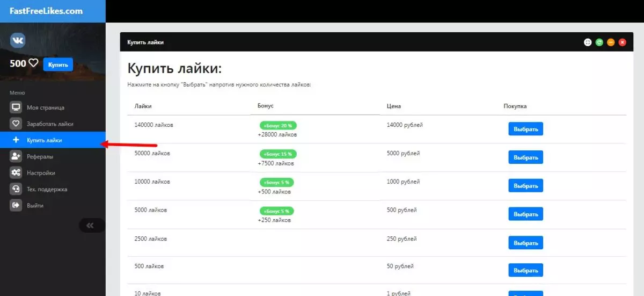Click Выбрать for 140000 лайков
Screen dimensions: 644x296
pyautogui.click(x=526, y=129)
